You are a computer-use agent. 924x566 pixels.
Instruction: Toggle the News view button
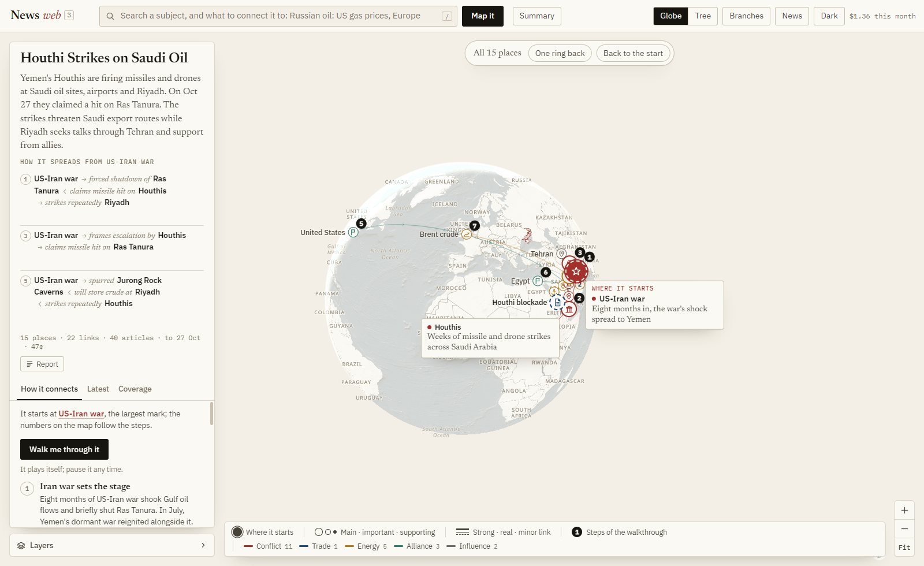click(x=792, y=16)
